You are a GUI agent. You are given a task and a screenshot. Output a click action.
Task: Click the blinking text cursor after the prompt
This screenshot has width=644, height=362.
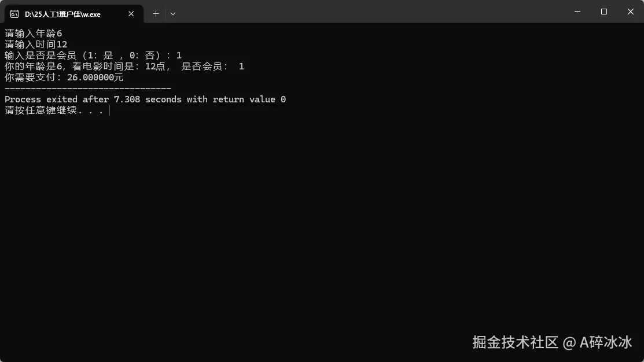(x=109, y=110)
